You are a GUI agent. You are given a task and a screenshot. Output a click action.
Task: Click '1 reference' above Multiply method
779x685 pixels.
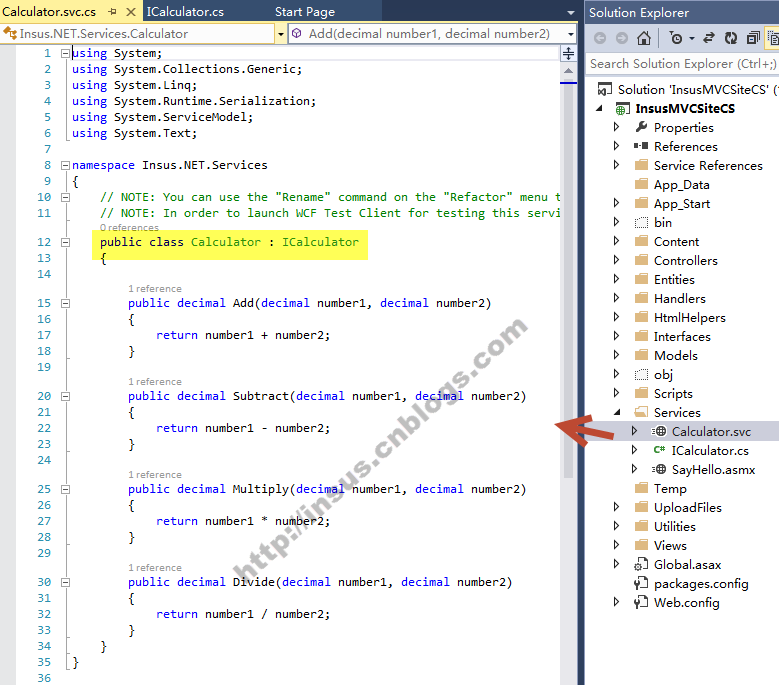[x=155, y=474]
